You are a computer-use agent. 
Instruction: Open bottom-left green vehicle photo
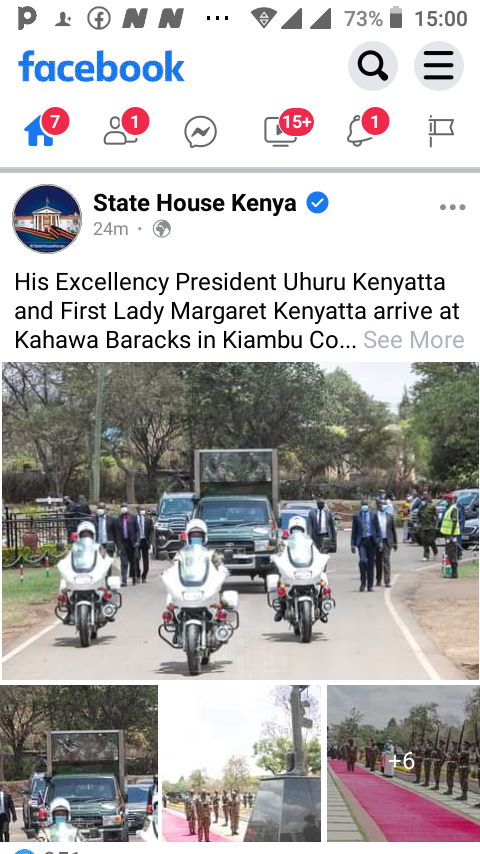79,764
